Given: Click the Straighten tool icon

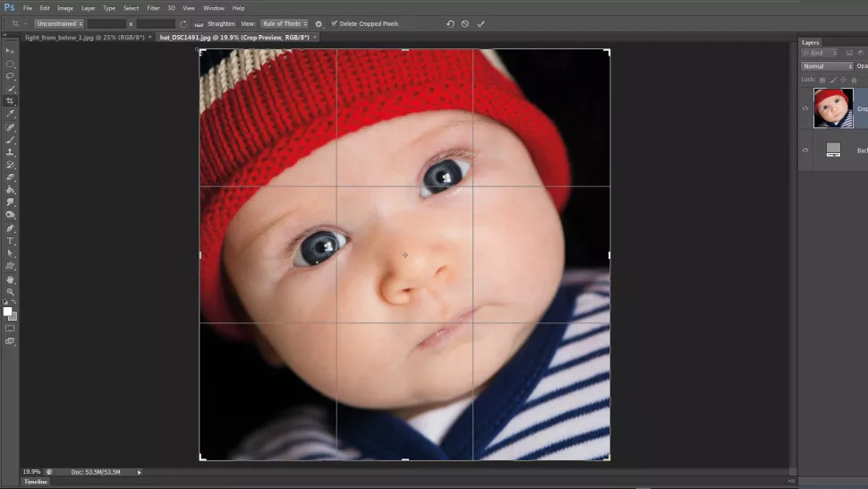Looking at the screenshot, I should (199, 24).
